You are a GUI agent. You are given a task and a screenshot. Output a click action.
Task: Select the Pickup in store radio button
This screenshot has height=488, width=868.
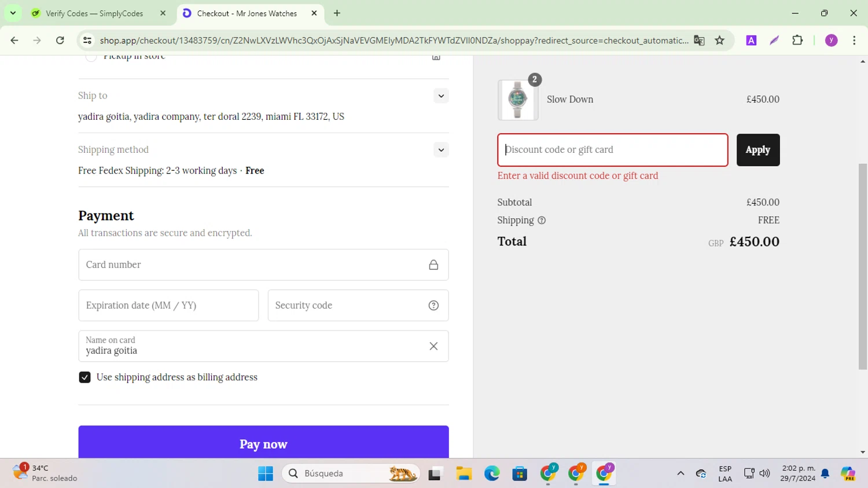[x=91, y=57]
